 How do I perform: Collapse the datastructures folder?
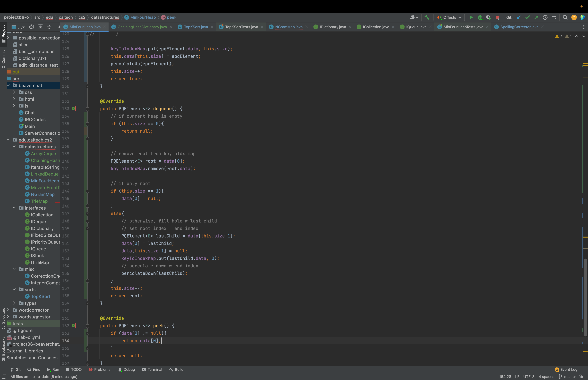[x=14, y=147]
